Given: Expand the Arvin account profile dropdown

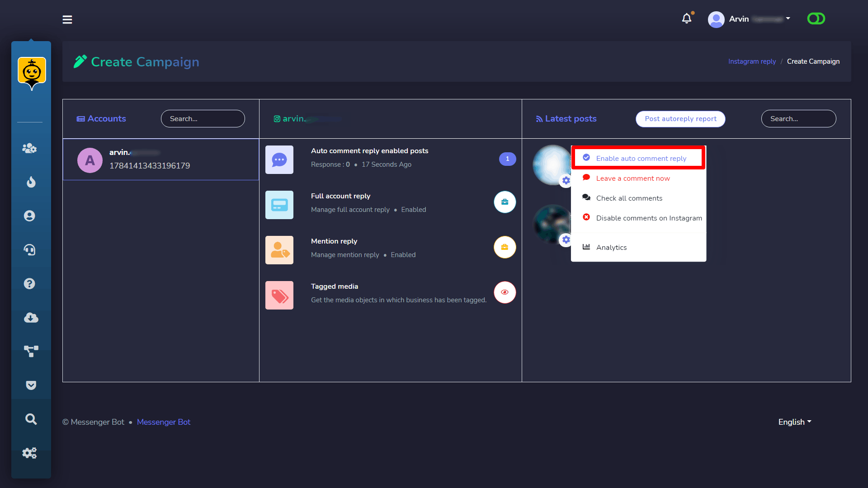Looking at the screenshot, I should tap(751, 19).
